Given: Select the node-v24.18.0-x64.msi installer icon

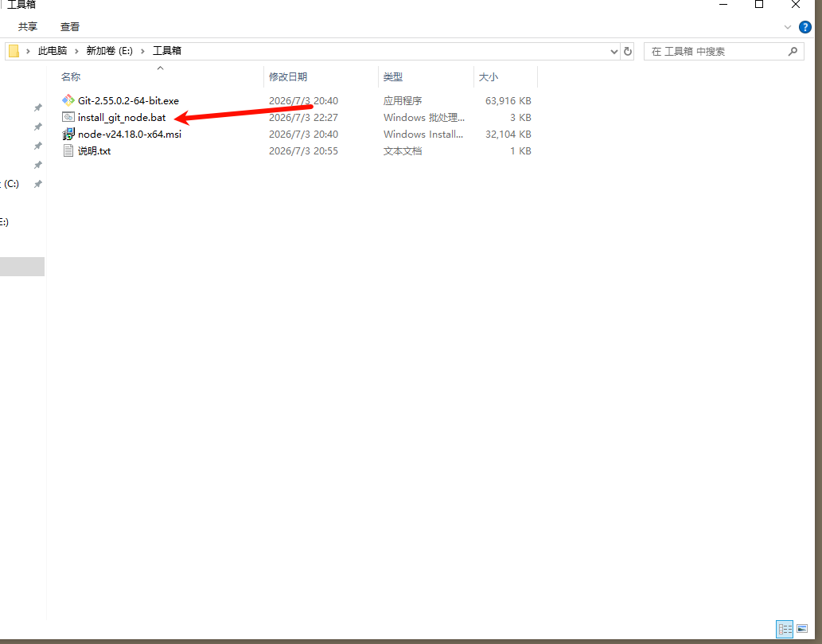Looking at the screenshot, I should pyautogui.click(x=68, y=134).
